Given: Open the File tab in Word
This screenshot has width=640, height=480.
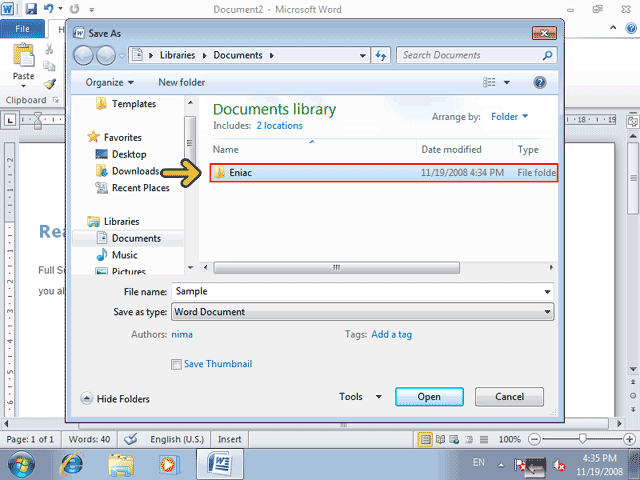Looking at the screenshot, I should click(22, 29).
